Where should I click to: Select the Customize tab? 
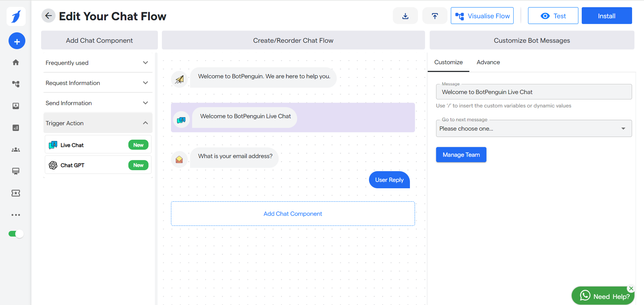point(448,62)
